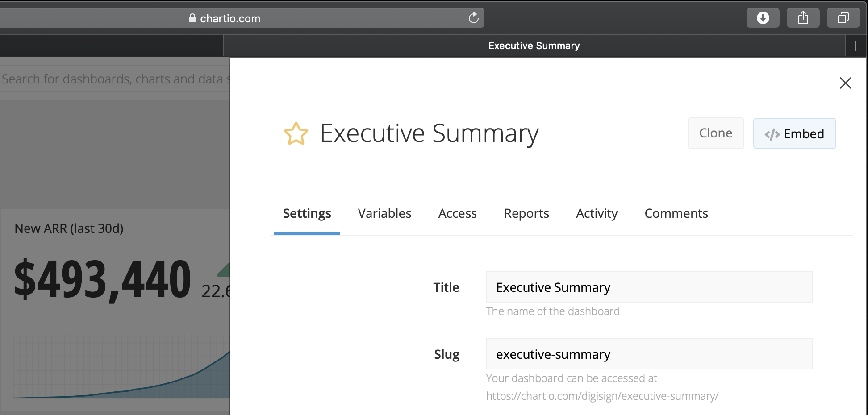Click the search dashboards and charts box
This screenshot has height=415, width=868.
114,79
